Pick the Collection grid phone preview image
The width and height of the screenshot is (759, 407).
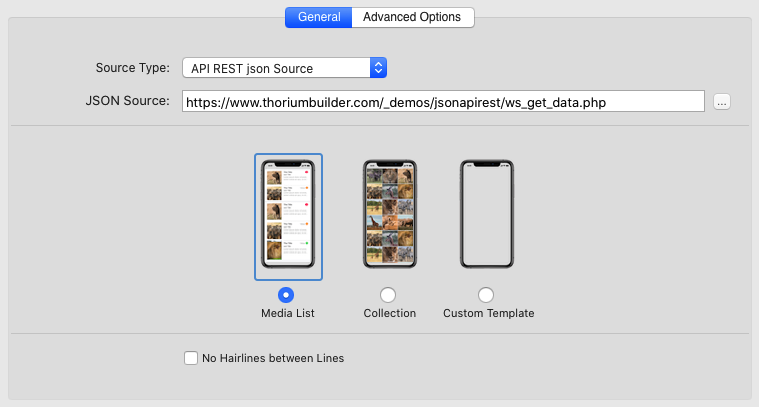click(x=389, y=215)
